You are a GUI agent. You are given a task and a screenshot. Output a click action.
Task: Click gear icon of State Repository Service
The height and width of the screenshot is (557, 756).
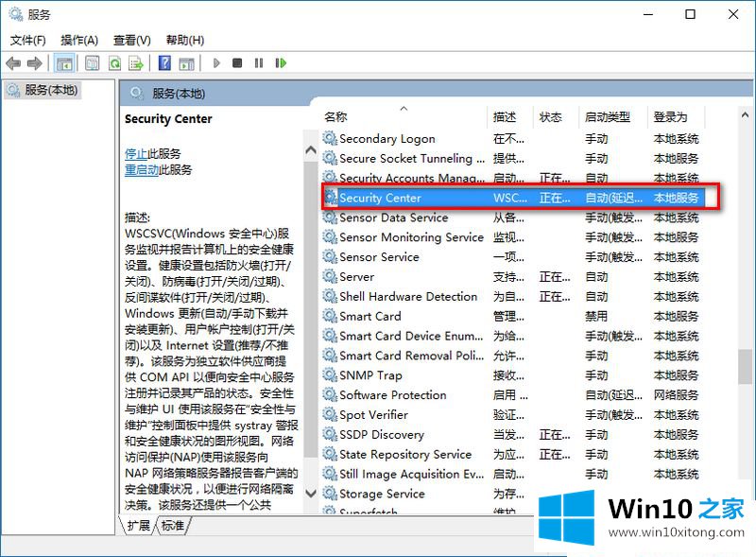[x=330, y=454]
